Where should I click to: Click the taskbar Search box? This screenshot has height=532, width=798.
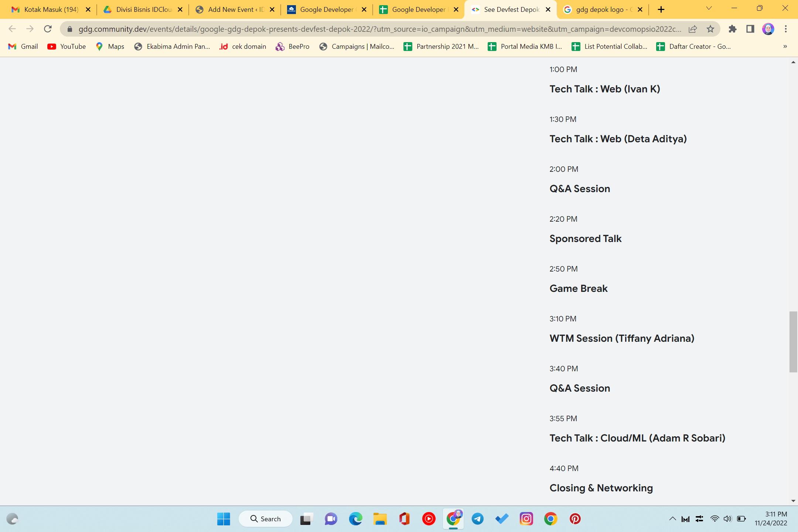(x=266, y=519)
